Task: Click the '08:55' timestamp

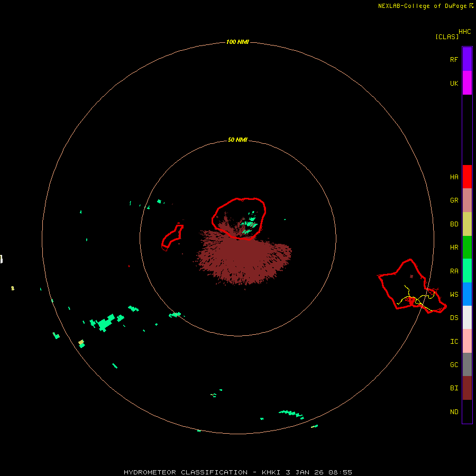Action: 340,472
